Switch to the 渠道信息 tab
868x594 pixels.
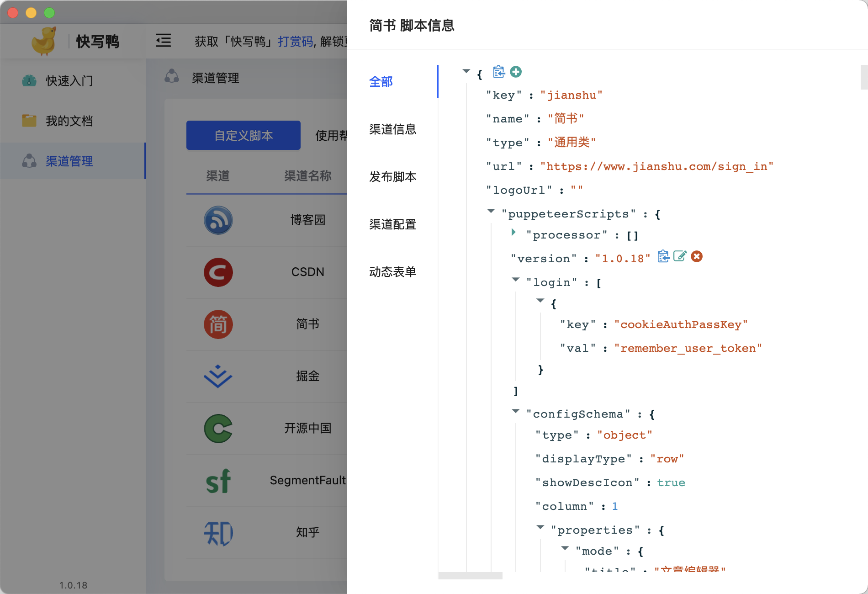click(x=392, y=130)
